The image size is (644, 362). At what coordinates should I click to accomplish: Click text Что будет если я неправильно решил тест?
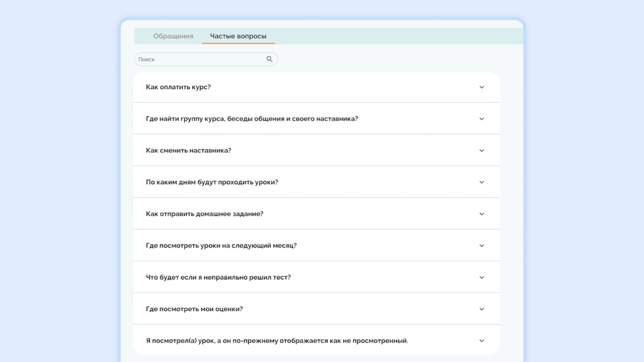point(218,278)
